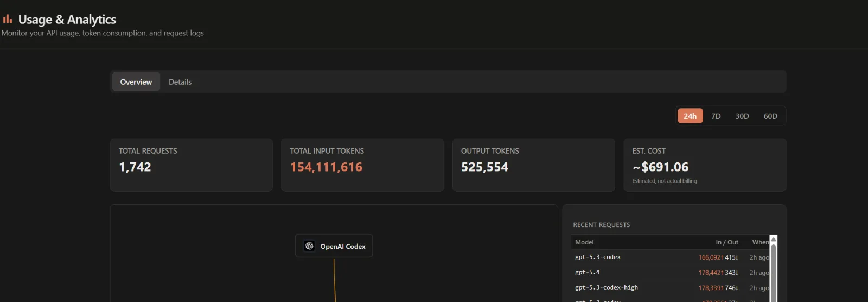Open the Details tab

[180, 82]
